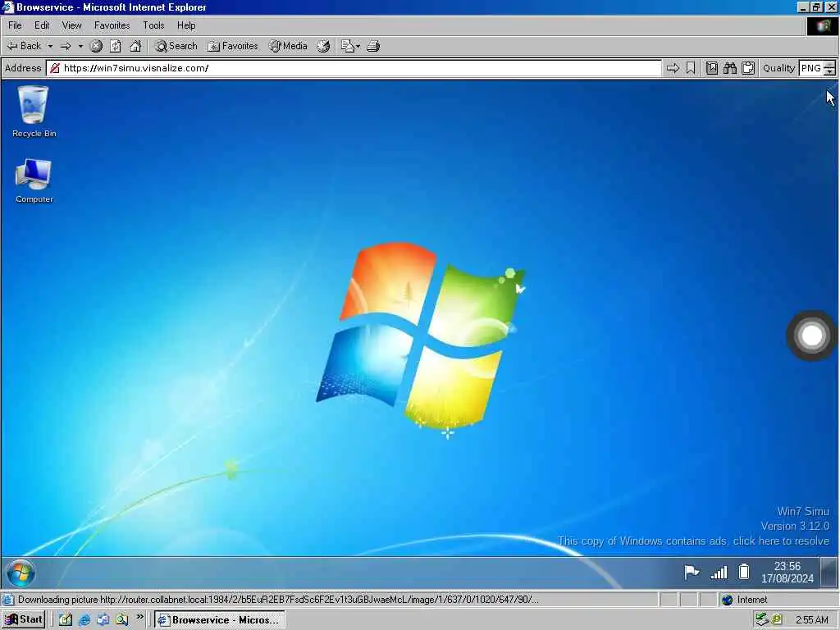The image size is (840, 630).
Task: Click the Edit page toolbar icon
Action: pos(348,46)
